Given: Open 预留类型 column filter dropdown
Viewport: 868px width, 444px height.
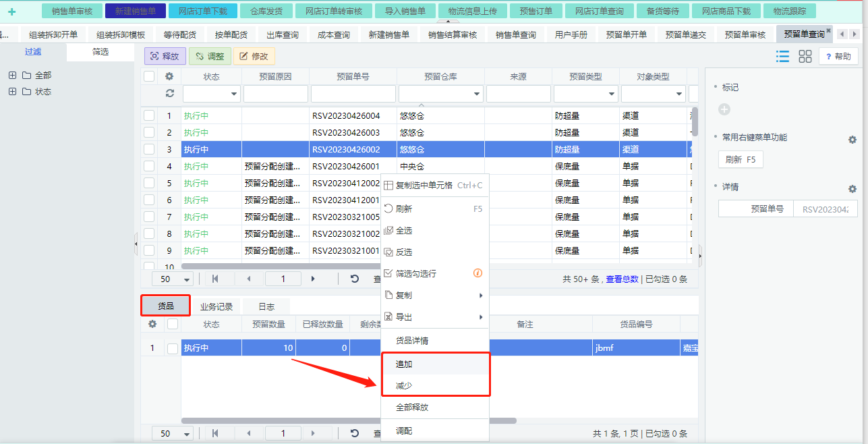Looking at the screenshot, I should pos(612,94).
